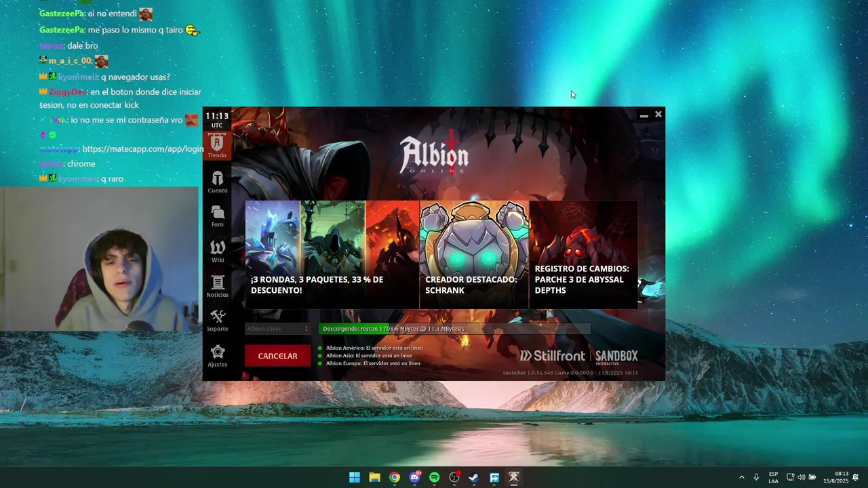
Task: Open the Ajustes settings gear
Action: [x=217, y=357]
